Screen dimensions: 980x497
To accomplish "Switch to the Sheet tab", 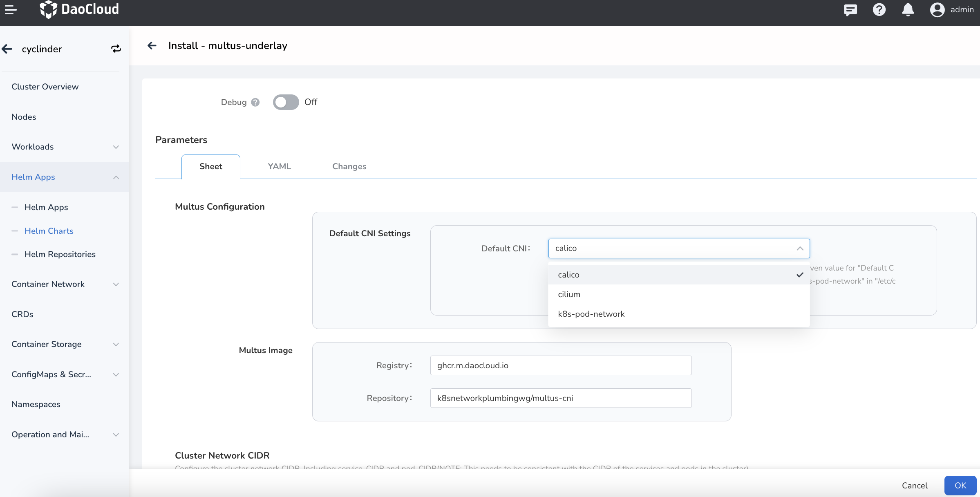I will [211, 166].
